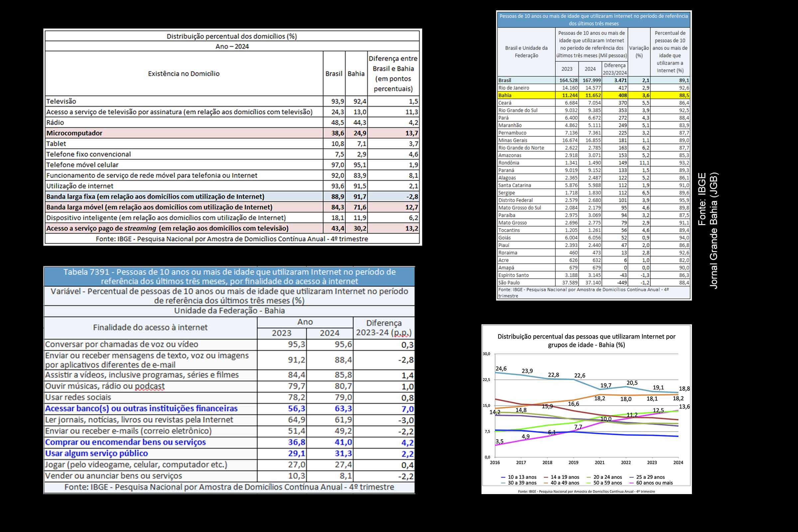The width and height of the screenshot is (798, 532).
Task: Click 'Espírito Santo' in the state table
Action: tap(513, 275)
